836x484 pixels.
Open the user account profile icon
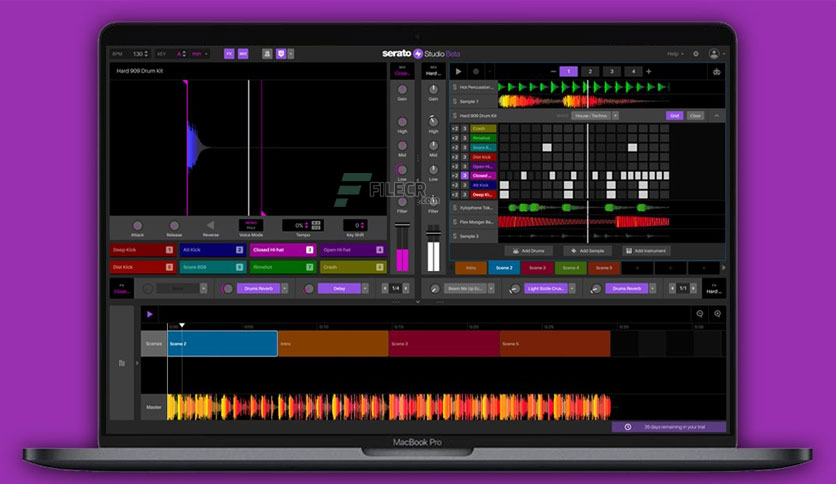(x=714, y=53)
